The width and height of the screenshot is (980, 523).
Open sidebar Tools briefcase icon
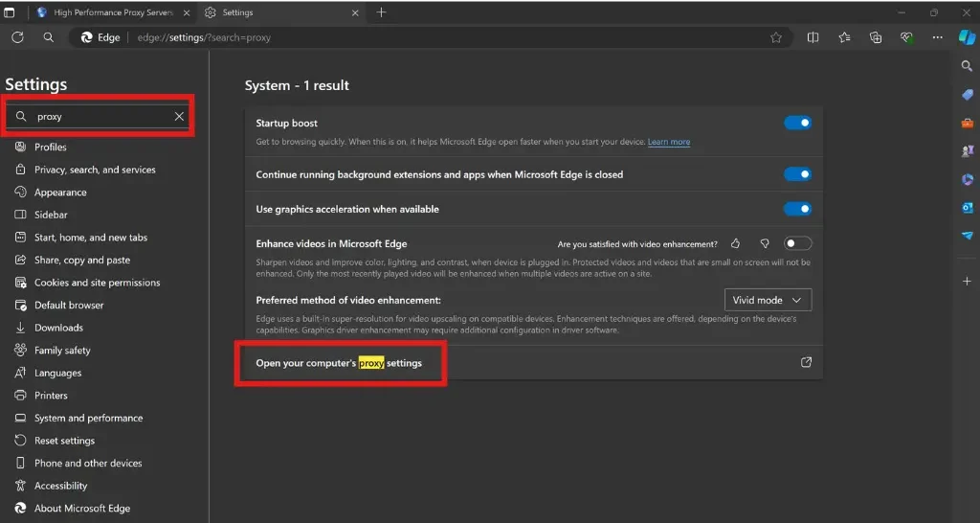pos(967,124)
